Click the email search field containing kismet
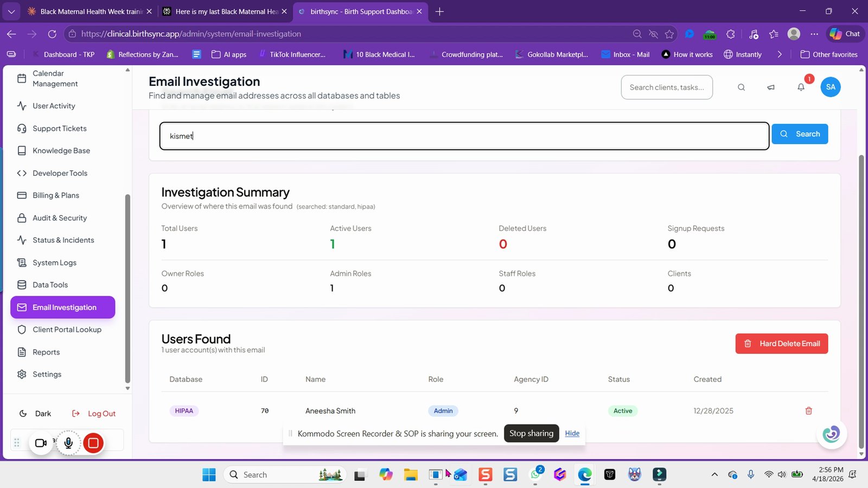The height and width of the screenshot is (488, 868). [464, 136]
